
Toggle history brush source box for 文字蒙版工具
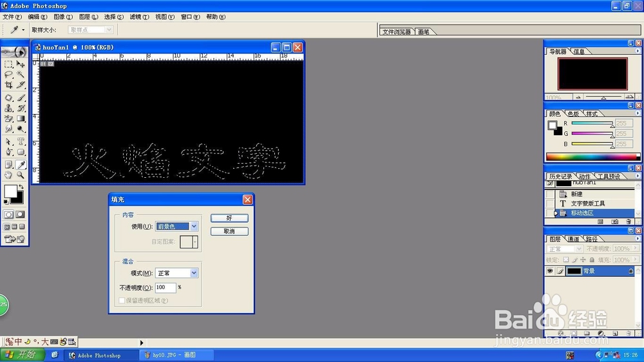tap(550, 204)
